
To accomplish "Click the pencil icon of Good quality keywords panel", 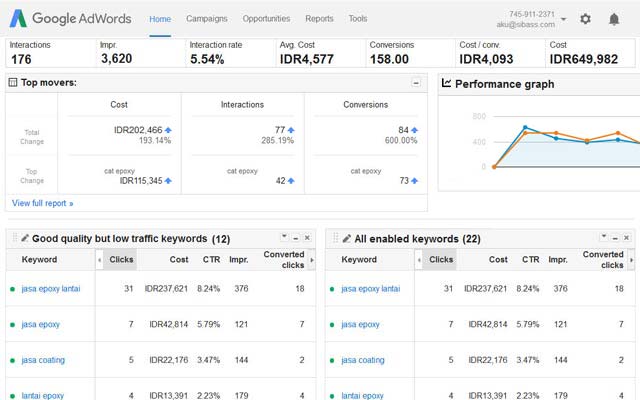I will click(x=25, y=239).
